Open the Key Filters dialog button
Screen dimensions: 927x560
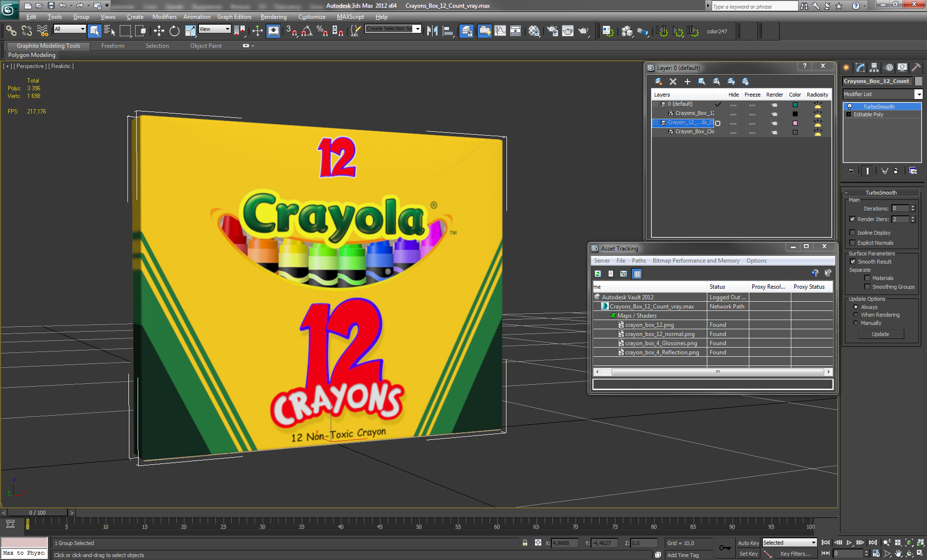795,554
